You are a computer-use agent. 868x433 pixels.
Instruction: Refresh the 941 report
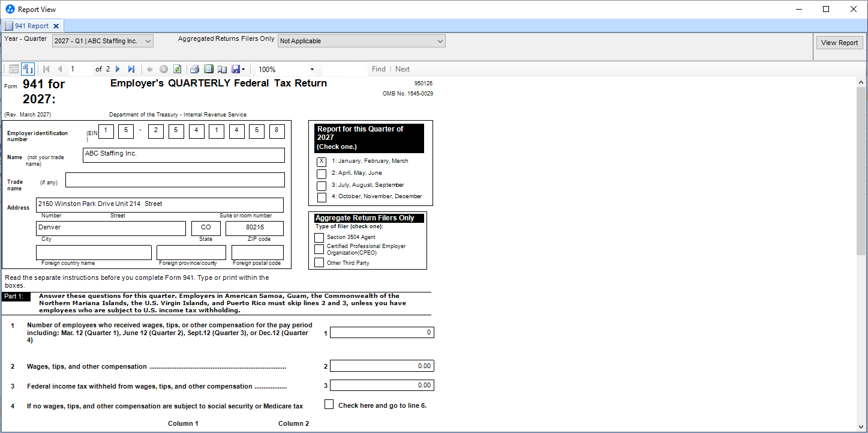tap(177, 69)
